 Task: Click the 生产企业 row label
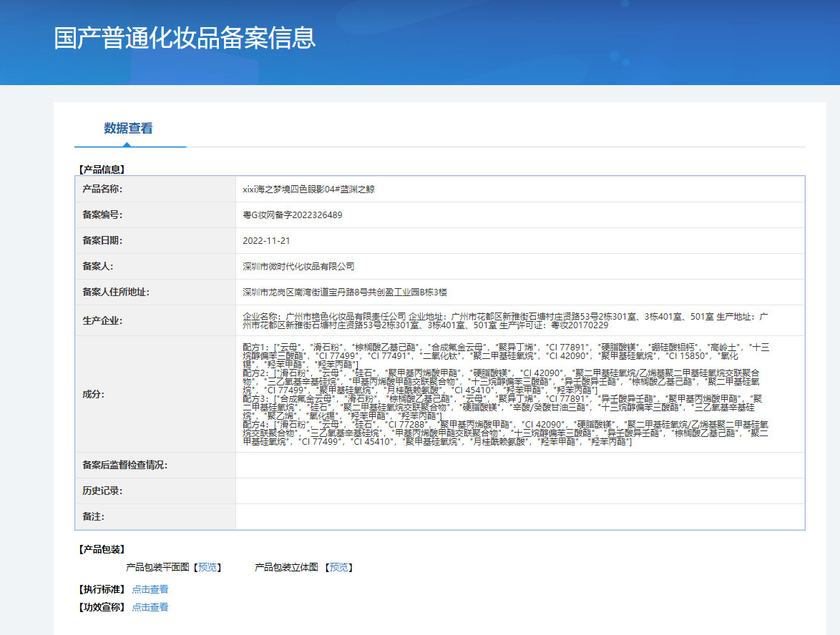[x=102, y=320]
